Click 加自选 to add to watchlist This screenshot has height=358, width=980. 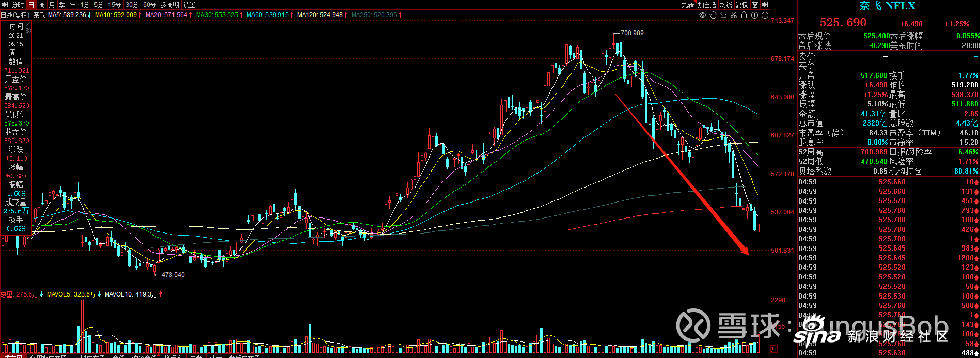pos(707,5)
